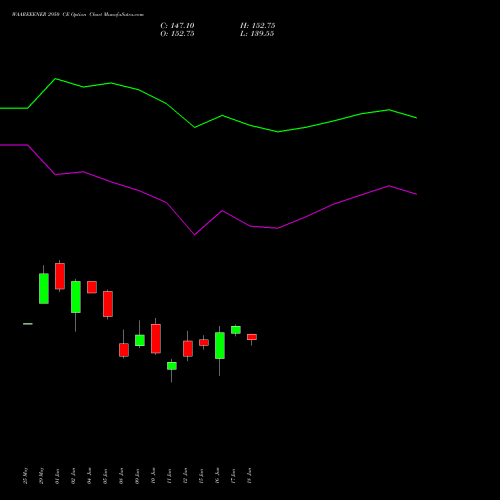The image size is (500, 500).
Task: Select the tall green candlestick for 16 Jun
Action: [220, 345]
